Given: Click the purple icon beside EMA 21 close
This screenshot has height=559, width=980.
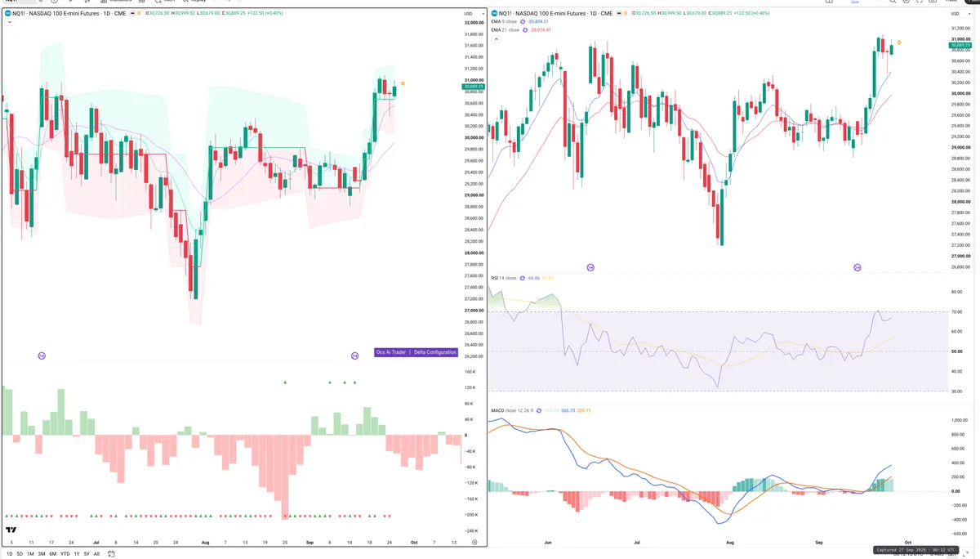Looking at the screenshot, I should click(527, 30).
